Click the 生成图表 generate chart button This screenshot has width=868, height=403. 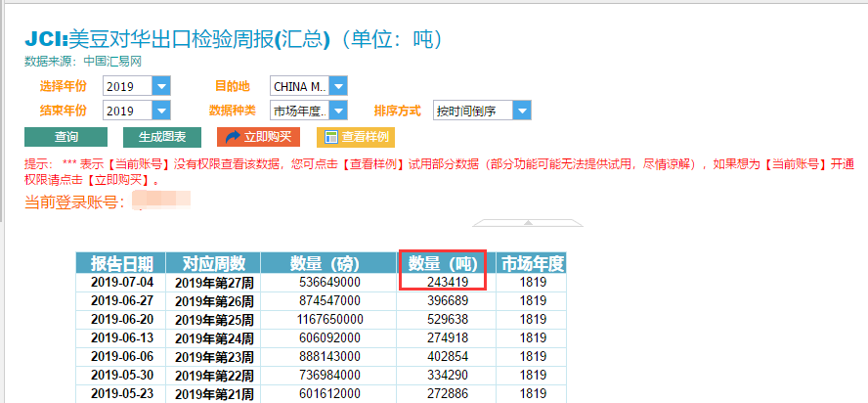tap(161, 137)
